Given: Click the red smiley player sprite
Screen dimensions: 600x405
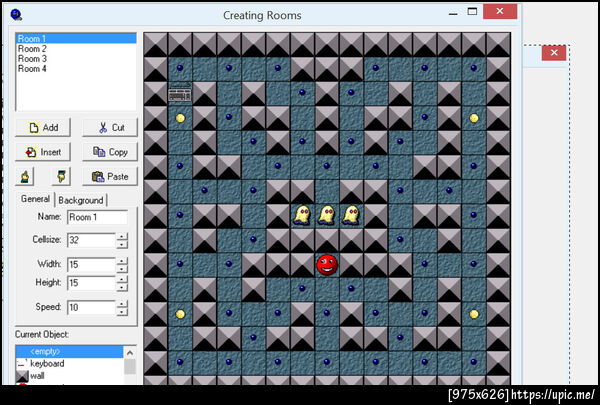Looking at the screenshot, I should (327, 265).
